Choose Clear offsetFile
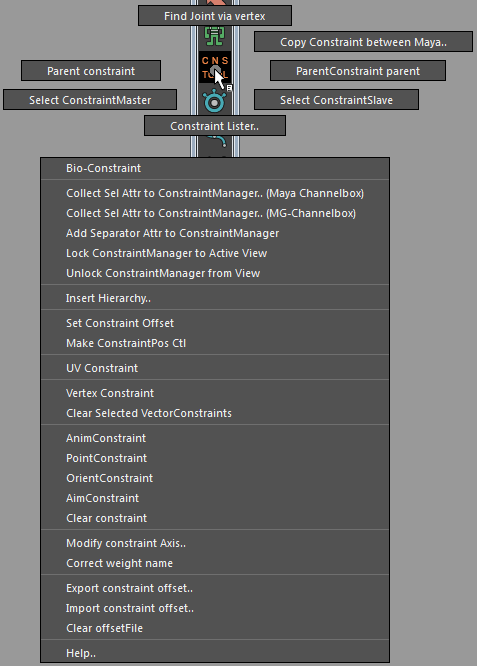The height and width of the screenshot is (666, 477). (x=215, y=628)
